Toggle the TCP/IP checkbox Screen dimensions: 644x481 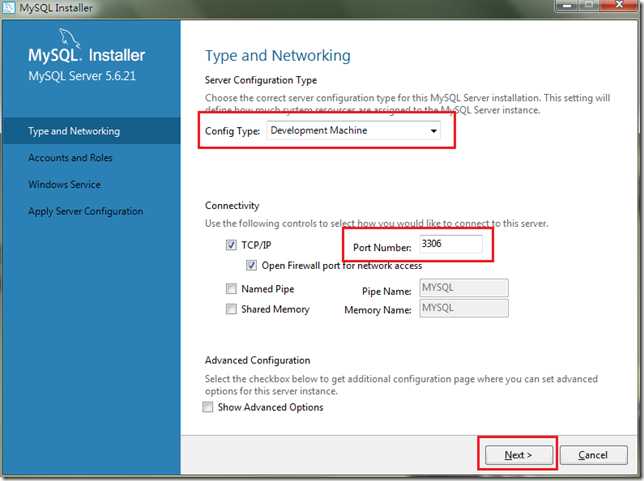point(231,245)
